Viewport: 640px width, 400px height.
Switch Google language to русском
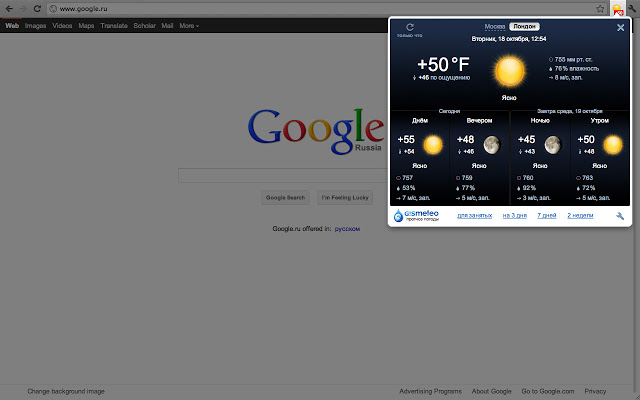(x=347, y=229)
